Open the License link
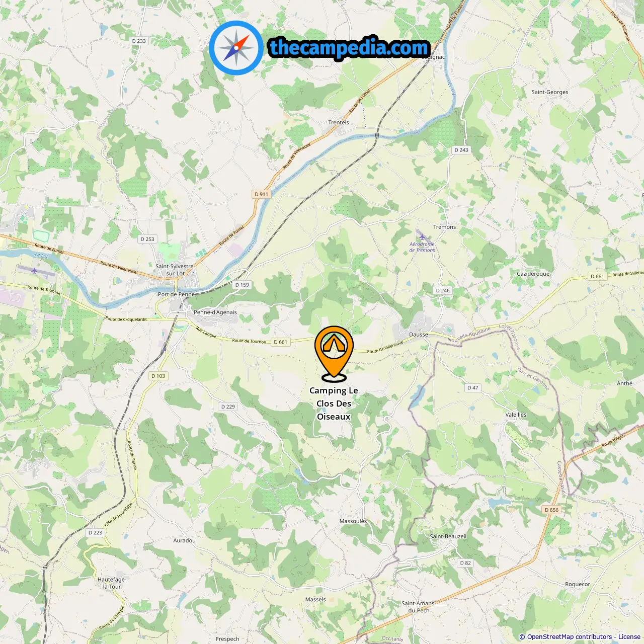The height and width of the screenshot is (644, 644). [x=629, y=637]
